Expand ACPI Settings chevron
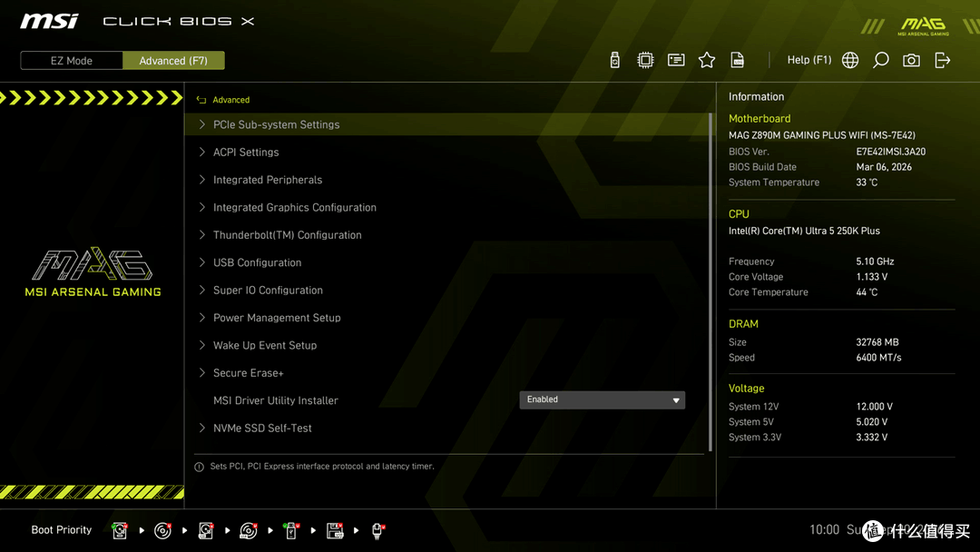 (x=201, y=152)
